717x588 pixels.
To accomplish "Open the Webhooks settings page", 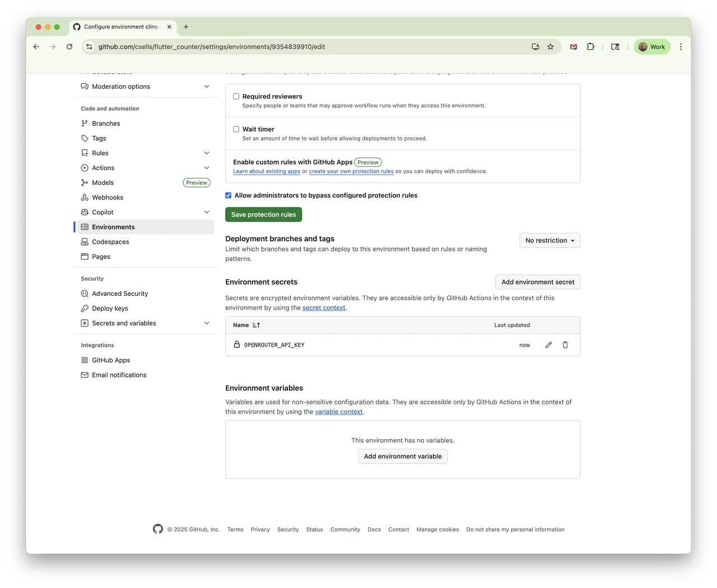I will (x=108, y=198).
